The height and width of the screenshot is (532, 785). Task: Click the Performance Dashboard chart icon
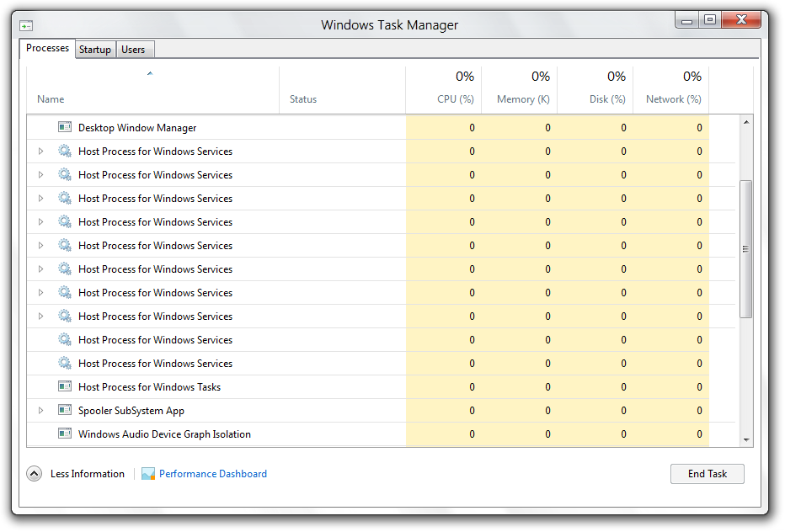click(148, 474)
